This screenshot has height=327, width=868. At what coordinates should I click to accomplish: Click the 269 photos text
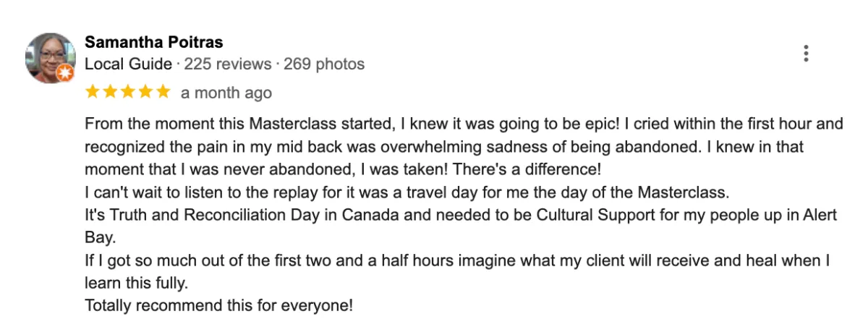tap(324, 64)
